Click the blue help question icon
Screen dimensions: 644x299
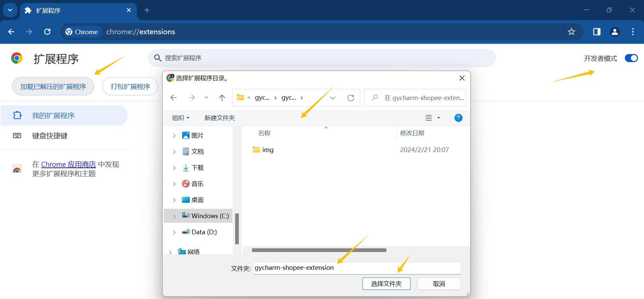coord(458,118)
